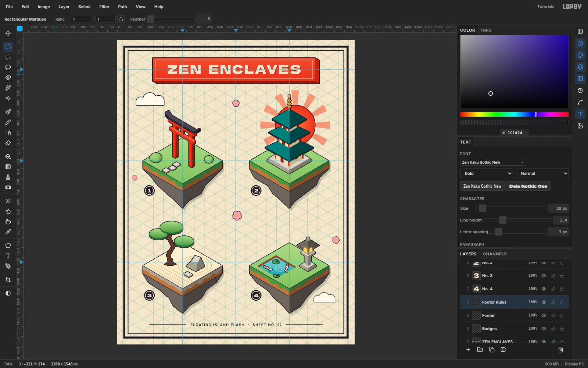Hide the No. 4 layer
This screenshot has width=588, height=368.
(544, 289)
